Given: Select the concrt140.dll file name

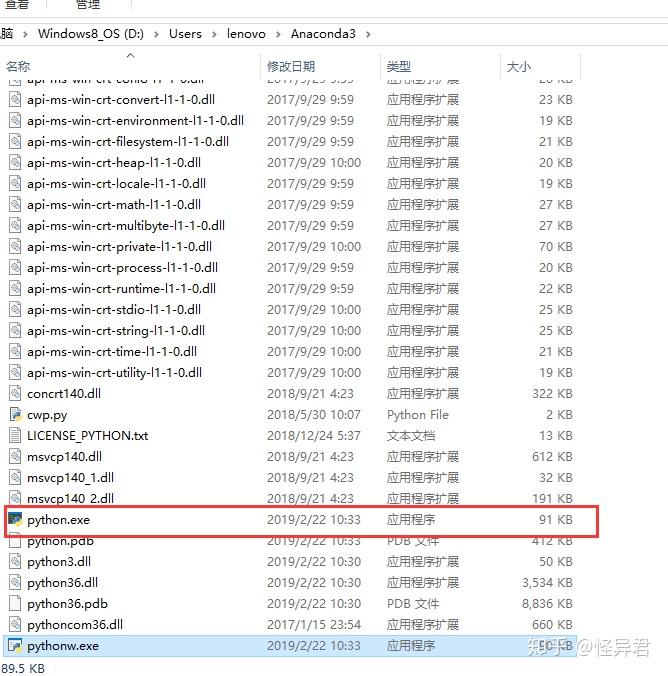Looking at the screenshot, I should click(64, 394).
